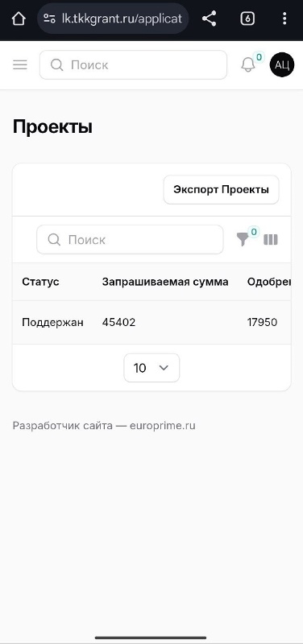Open the АЦ user avatar menu
The height and width of the screenshot is (644, 303).
pos(282,65)
